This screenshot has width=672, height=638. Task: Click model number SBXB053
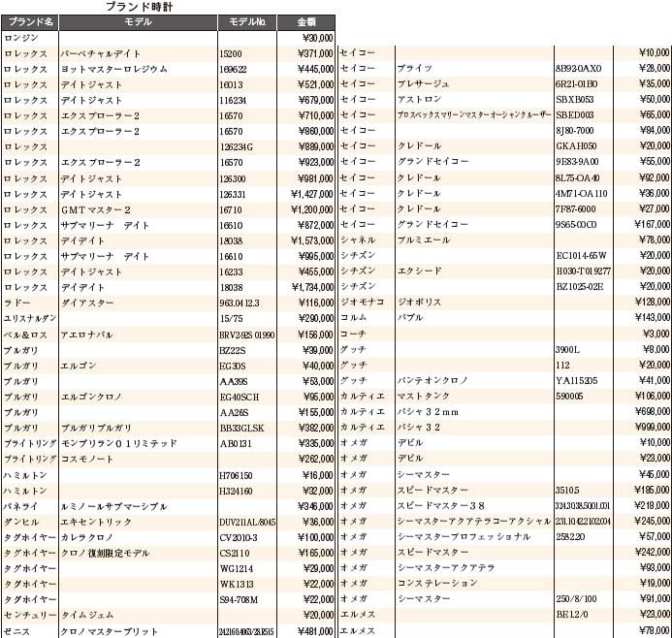click(575, 100)
